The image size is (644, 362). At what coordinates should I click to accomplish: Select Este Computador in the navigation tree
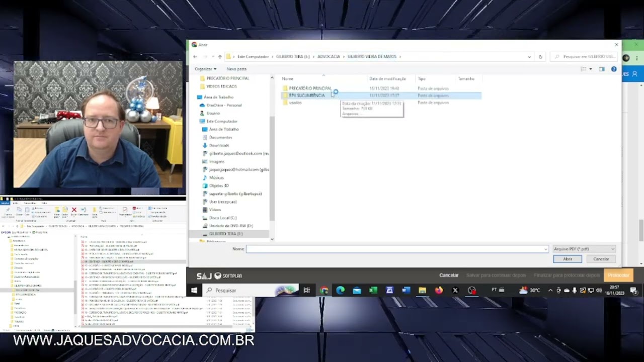pos(222,121)
